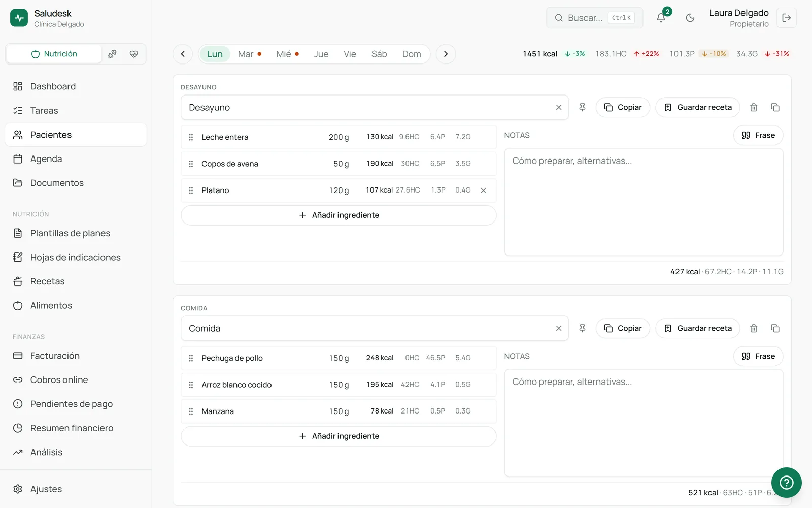
Task: Add an ingredient to Comida
Action: pyautogui.click(x=339, y=436)
